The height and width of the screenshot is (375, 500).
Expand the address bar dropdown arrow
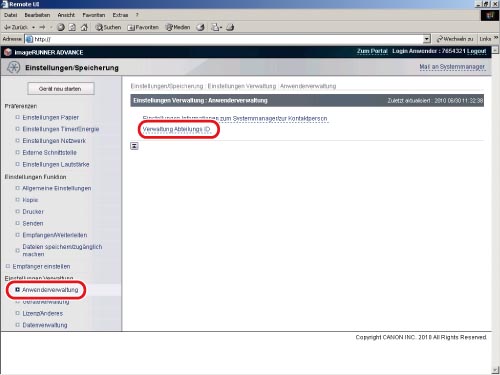(x=427, y=39)
